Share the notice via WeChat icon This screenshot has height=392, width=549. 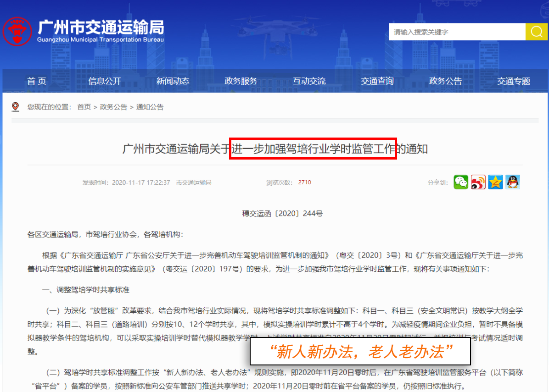(x=461, y=182)
